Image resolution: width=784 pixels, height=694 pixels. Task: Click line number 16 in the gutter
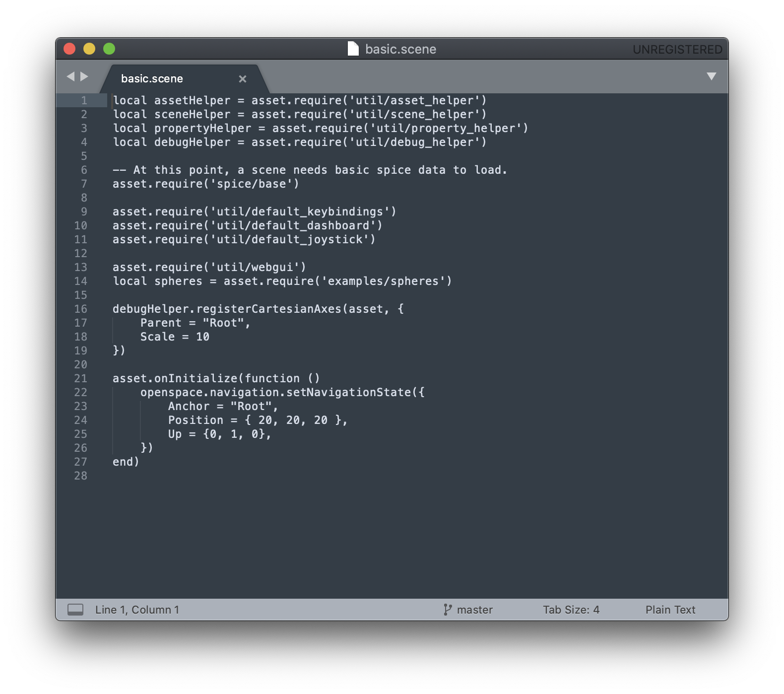(80, 309)
